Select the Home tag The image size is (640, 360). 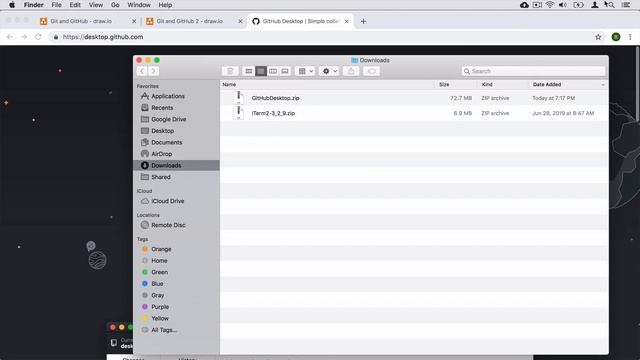pos(159,260)
